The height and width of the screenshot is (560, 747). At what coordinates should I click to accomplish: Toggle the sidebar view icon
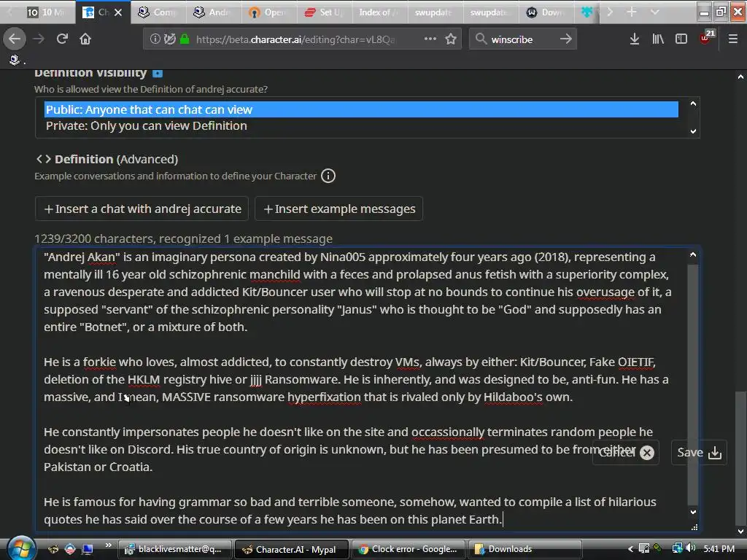pyautogui.click(x=681, y=39)
